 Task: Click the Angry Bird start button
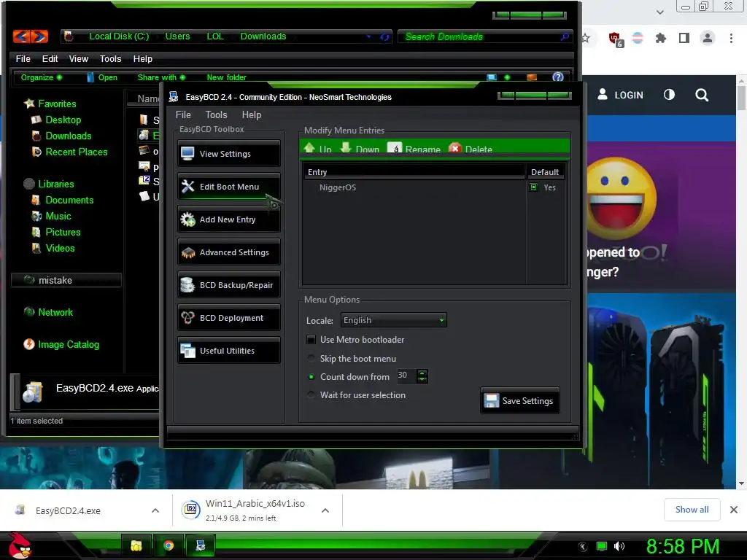pyautogui.click(x=20, y=545)
